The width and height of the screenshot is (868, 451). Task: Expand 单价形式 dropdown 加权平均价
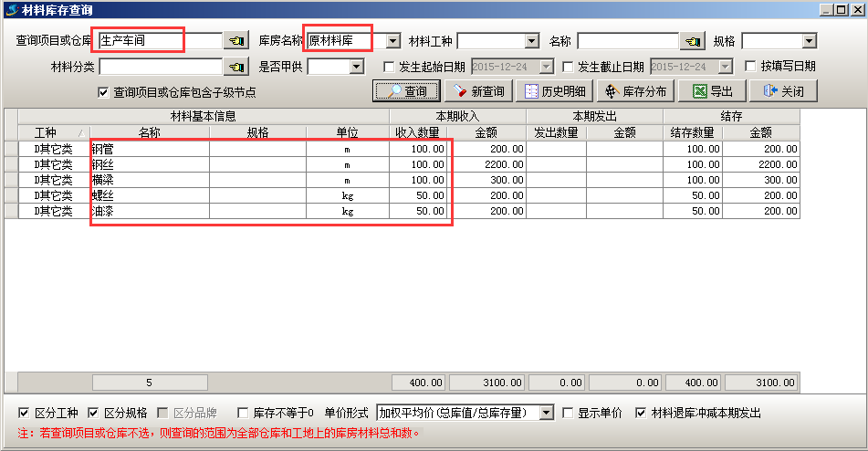coord(547,413)
